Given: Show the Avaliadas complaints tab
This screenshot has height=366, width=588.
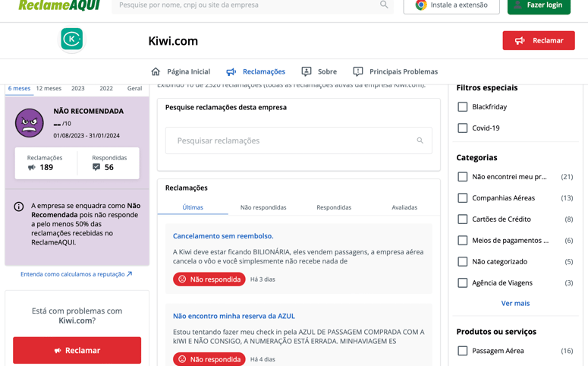Looking at the screenshot, I should pos(404,207).
